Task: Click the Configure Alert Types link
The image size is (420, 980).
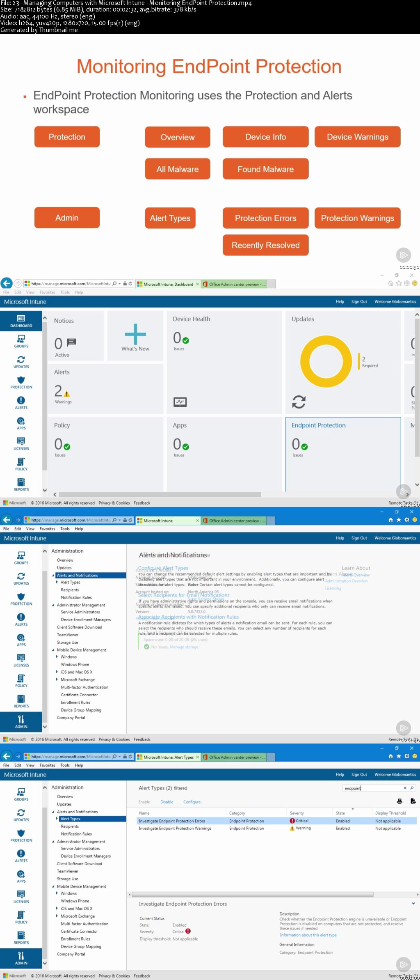Action: click(163, 568)
